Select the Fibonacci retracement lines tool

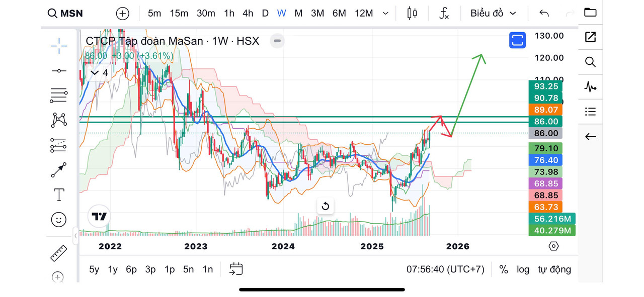click(x=59, y=95)
